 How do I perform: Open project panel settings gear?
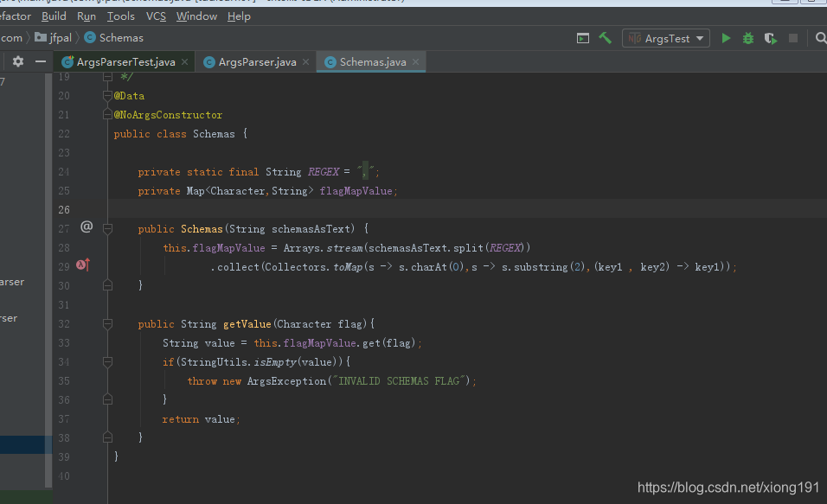tap(18, 61)
